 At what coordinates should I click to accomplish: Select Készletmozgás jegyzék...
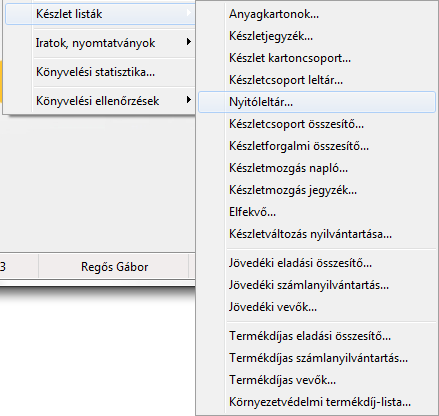pyautogui.click(x=317, y=190)
